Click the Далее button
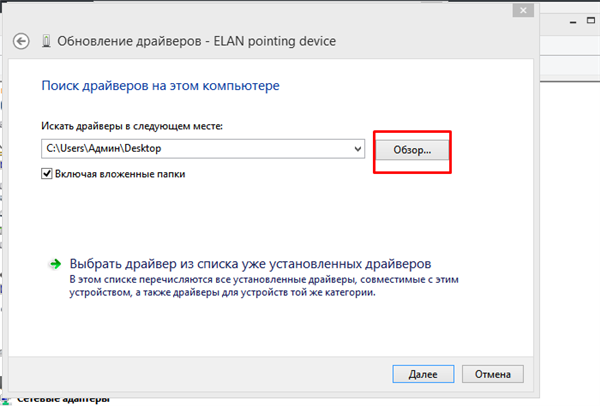Screen dimensions: 600x406 [x=423, y=374]
